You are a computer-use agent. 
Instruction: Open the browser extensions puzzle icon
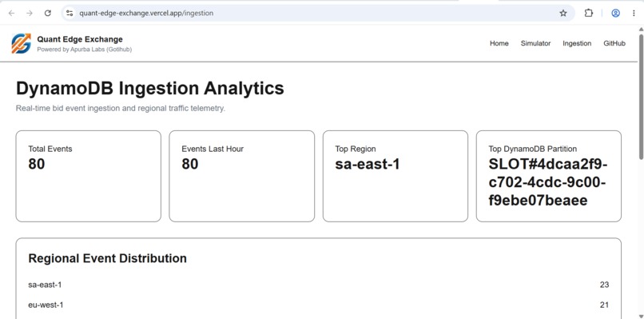589,13
